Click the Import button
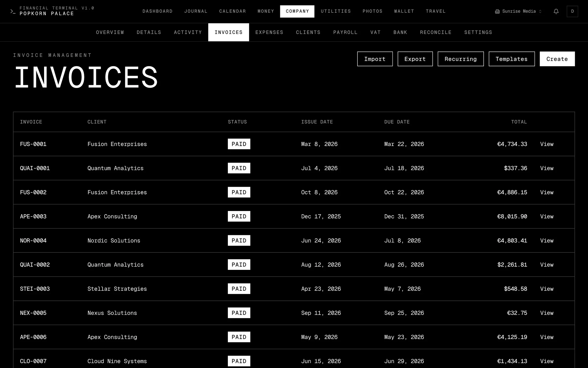Viewport: 588px width, 368px height. (375, 59)
